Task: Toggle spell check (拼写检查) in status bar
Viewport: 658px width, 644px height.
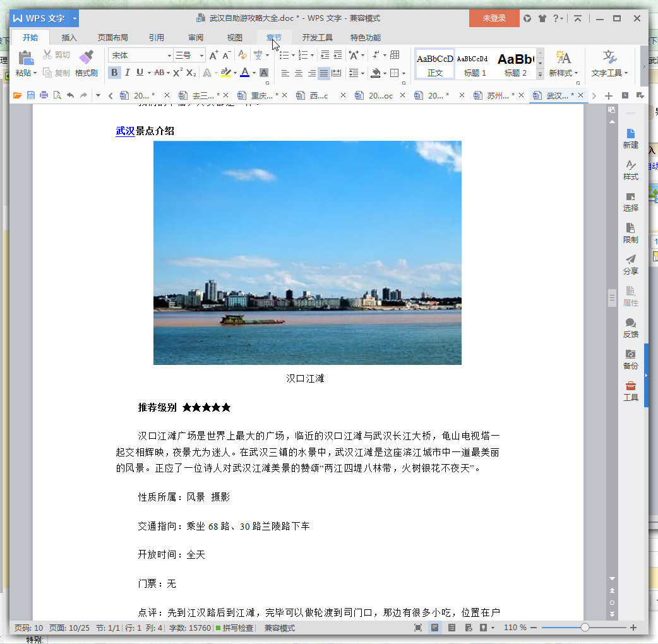Action: tap(234, 628)
